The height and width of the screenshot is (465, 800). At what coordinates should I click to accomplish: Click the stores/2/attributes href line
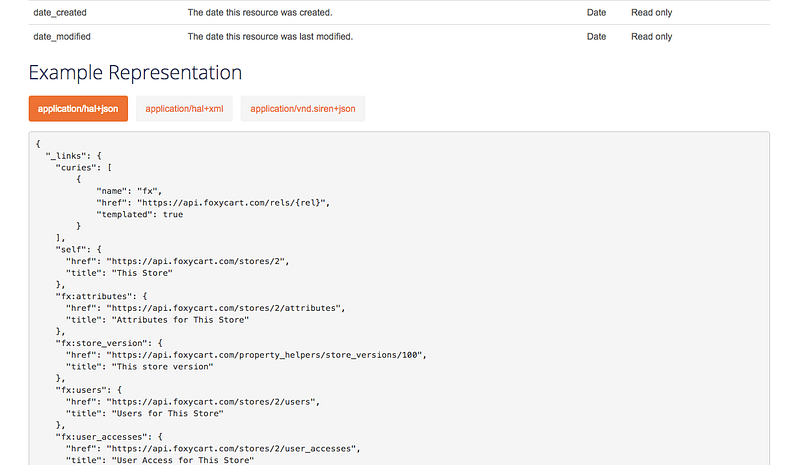[206, 308]
